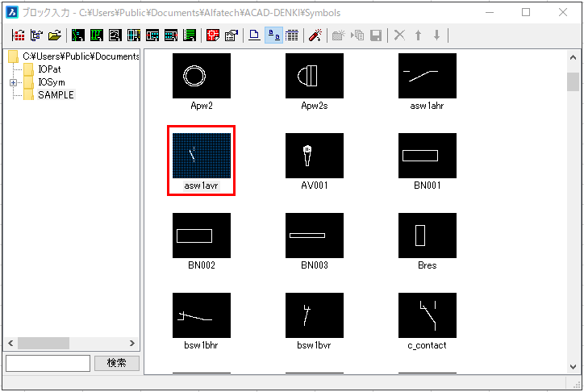Click the red grid toolbar icon
584x392 pixels.
click(18, 35)
